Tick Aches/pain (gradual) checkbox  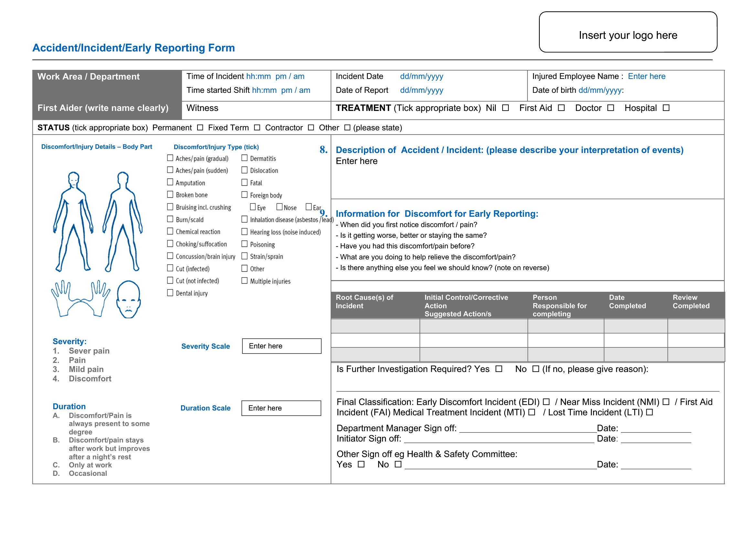170,158
